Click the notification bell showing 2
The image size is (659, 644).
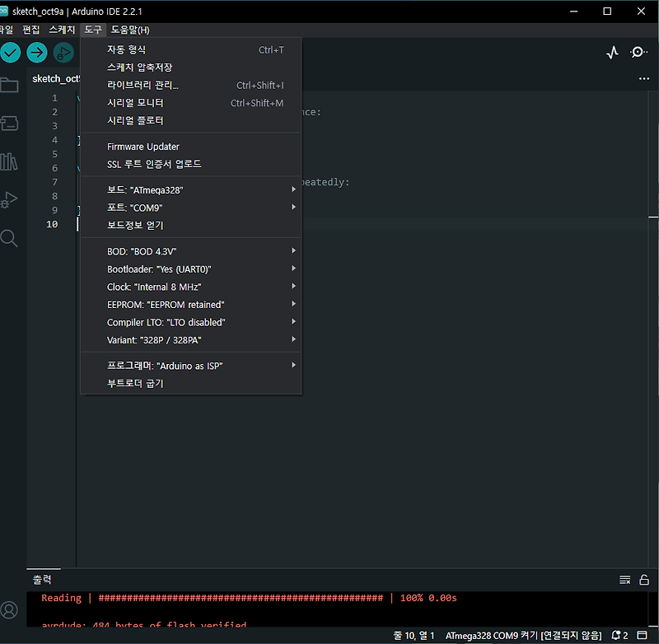pos(617,635)
